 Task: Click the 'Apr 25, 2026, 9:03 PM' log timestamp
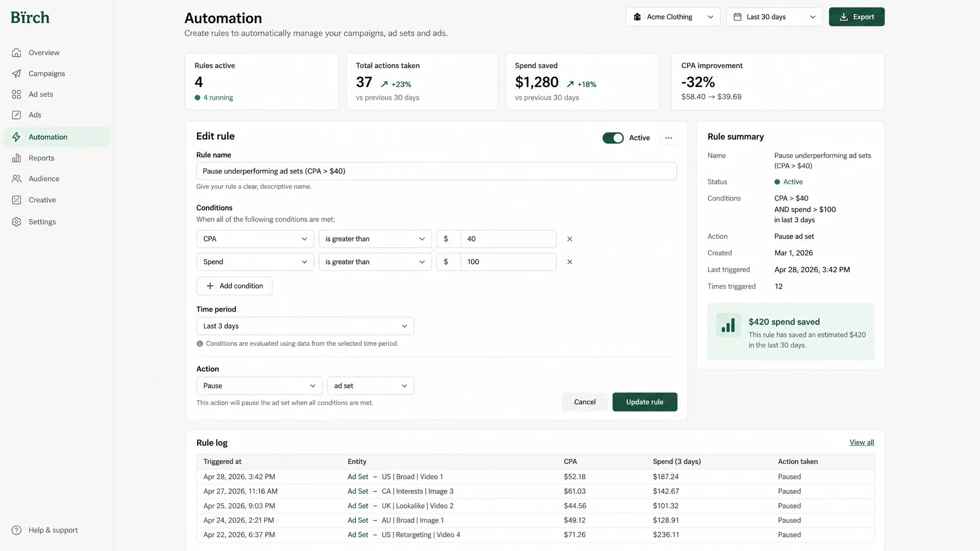pyautogui.click(x=239, y=506)
